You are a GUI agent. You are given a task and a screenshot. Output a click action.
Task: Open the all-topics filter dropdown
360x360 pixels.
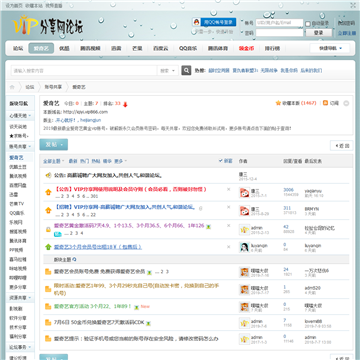click(x=53, y=161)
